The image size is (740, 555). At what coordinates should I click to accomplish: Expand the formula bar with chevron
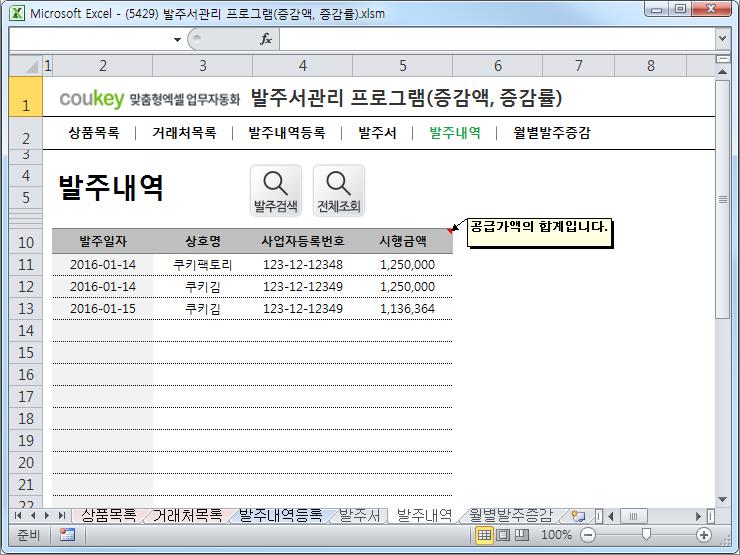point(722,39)
